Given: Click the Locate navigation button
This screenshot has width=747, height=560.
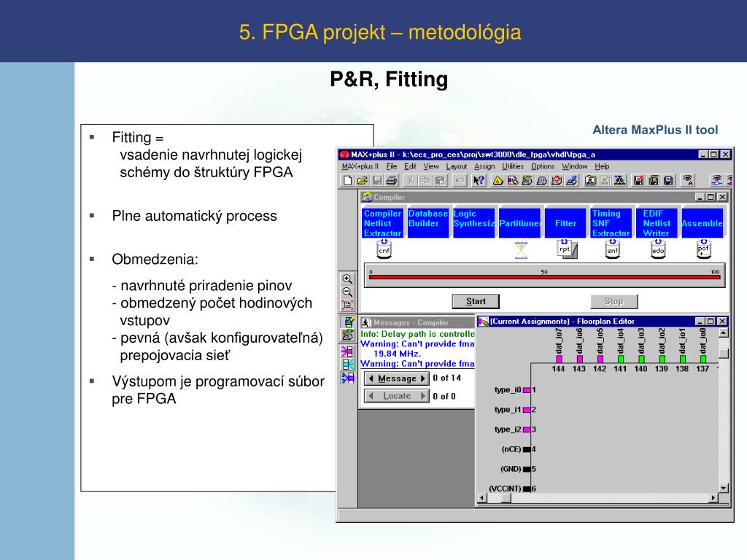Looking at the screenshot, I should pos(396,396).
